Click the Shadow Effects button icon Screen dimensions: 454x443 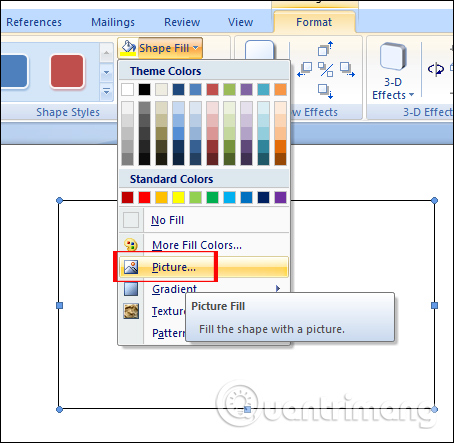click(x=260, y=50)
